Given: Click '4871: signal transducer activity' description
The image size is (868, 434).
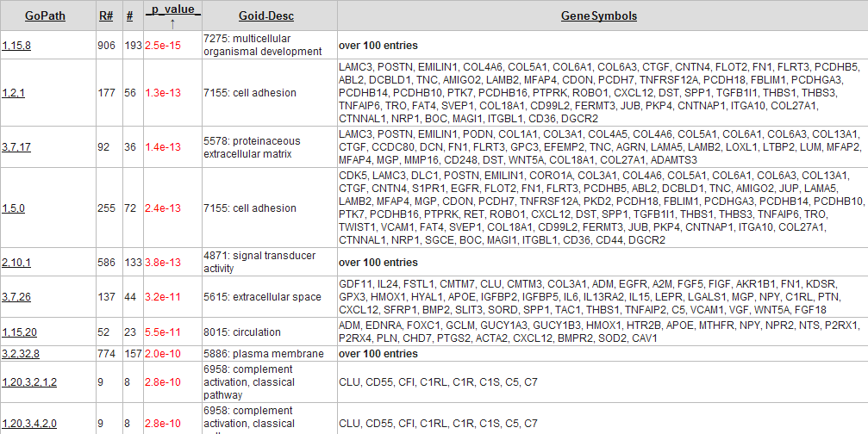Looking at the screenshot, I should [259, 262].
